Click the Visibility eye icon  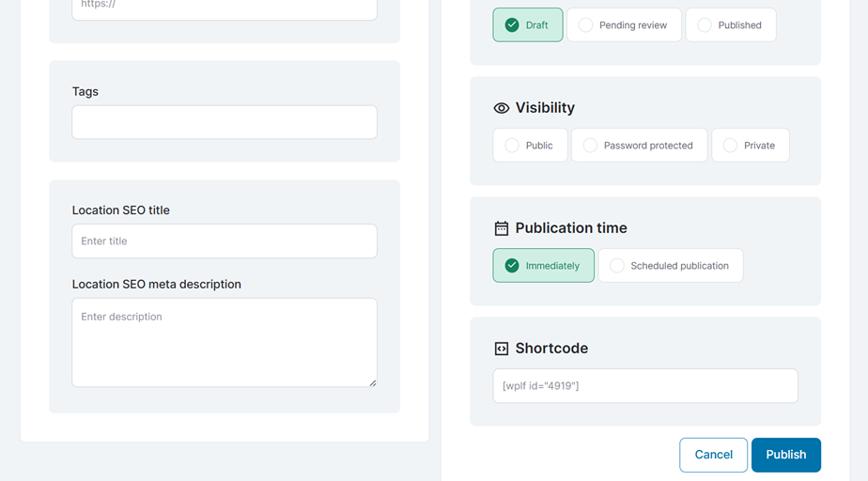pos(501,108)
